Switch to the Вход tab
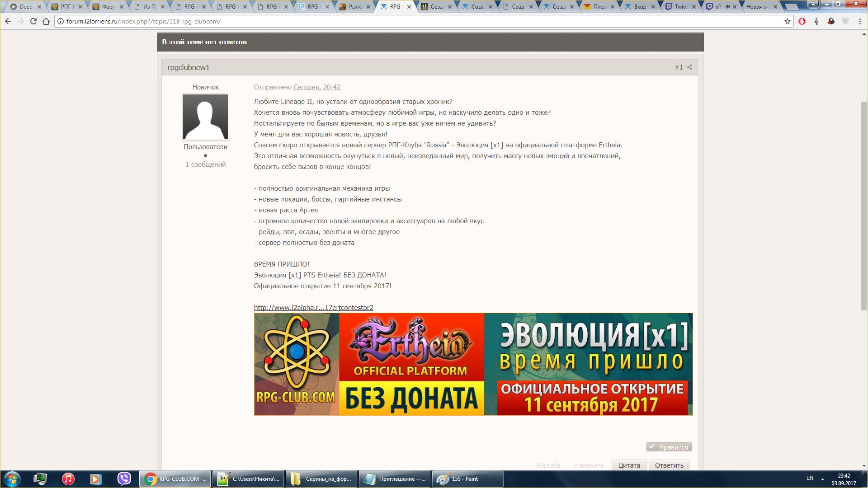Viewport: 868px width, 488px height. [640, 7]
